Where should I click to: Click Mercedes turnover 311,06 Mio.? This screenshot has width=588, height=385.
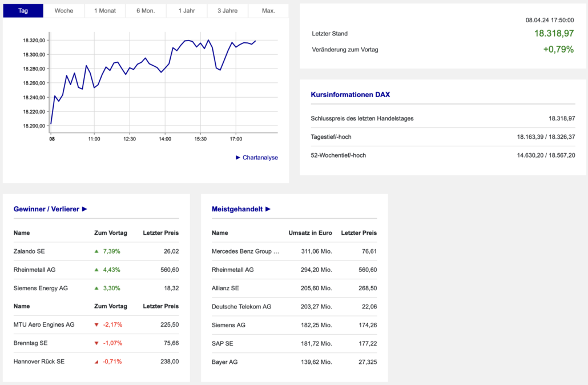click(316, 251)
